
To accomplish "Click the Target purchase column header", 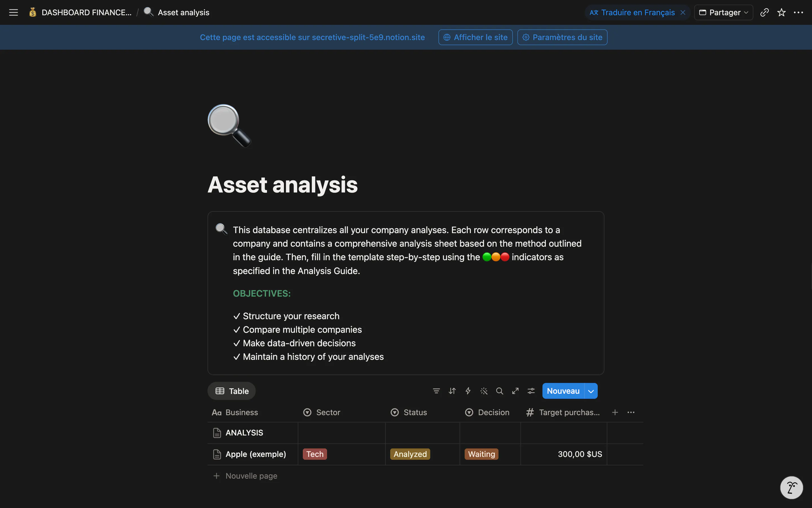I will point(564,412).
